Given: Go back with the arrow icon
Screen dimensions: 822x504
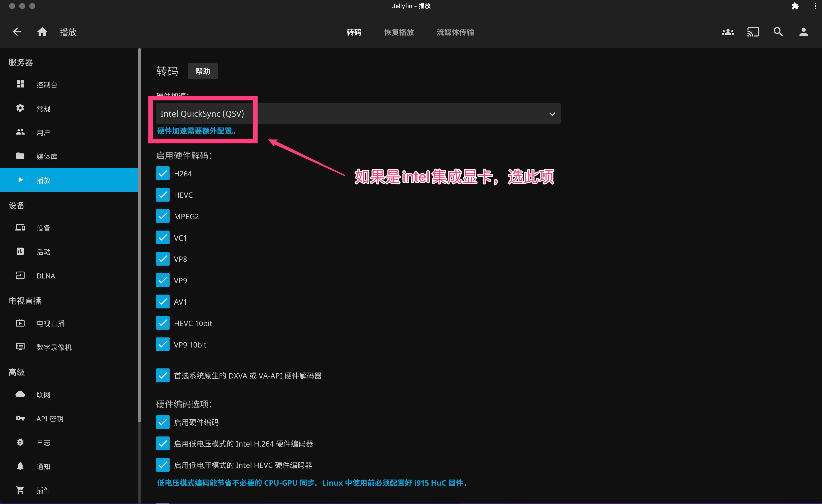Looking at the screenshot, I should [17, 32].
